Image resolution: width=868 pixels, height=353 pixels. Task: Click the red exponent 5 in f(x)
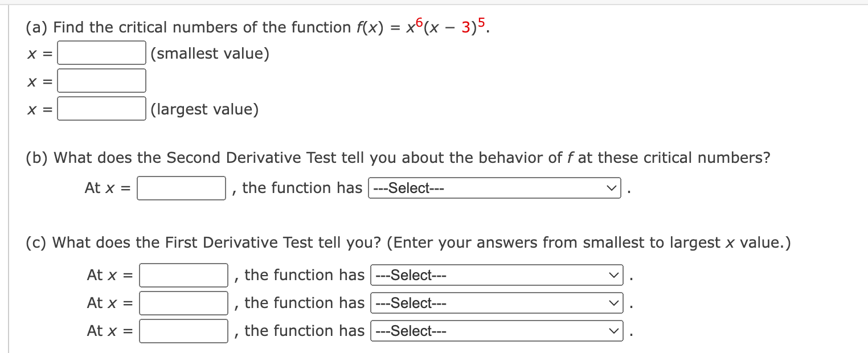click(x=482, y=22)
